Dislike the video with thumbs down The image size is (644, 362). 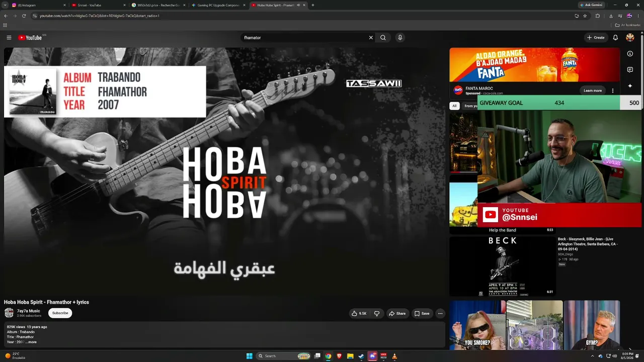point(377,313)
